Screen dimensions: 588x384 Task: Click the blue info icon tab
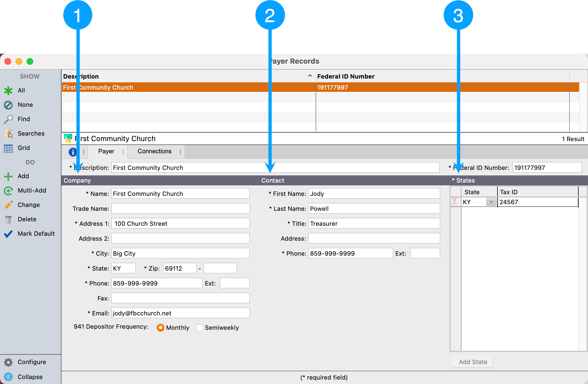(x=73, y=152)
